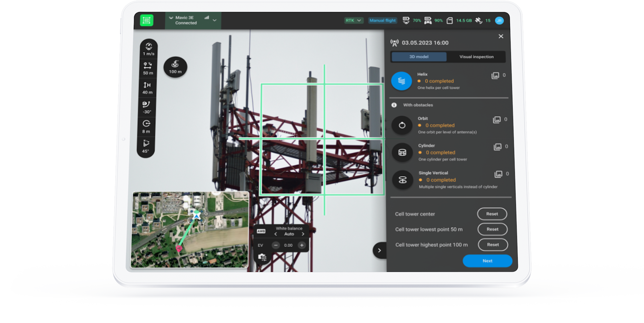Image resolution: width=644 pixels, height=323 pixels.
Task: Open the collapsed right-edge panel chevron
Action: pyautogui.click(x=380, y=250)
